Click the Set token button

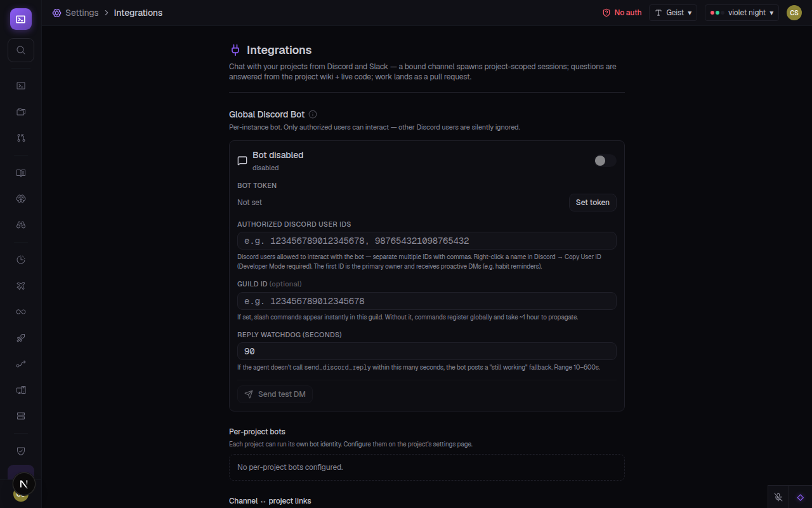click(x=593, y=203)
